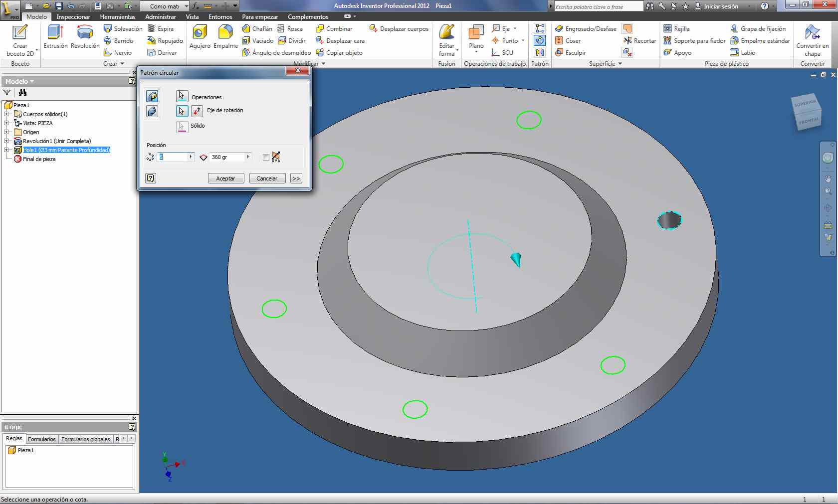Screen dimensions: 838x504
Task: Click the Save icon in quick access toolbar
Action: tap(58, 6)
